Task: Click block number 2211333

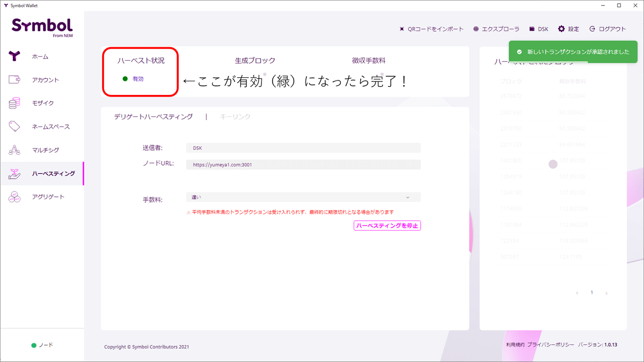Action: click(510, 144)
